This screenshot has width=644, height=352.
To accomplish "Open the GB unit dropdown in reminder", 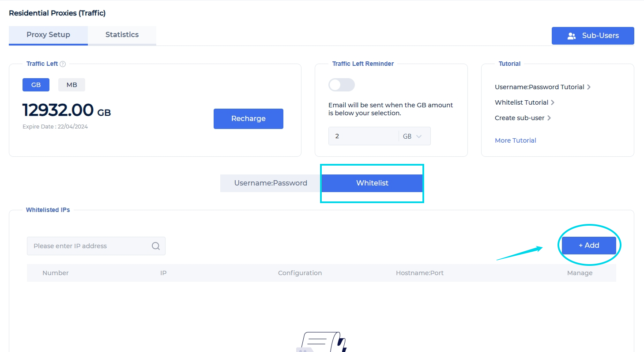I will tap(414, 136).
